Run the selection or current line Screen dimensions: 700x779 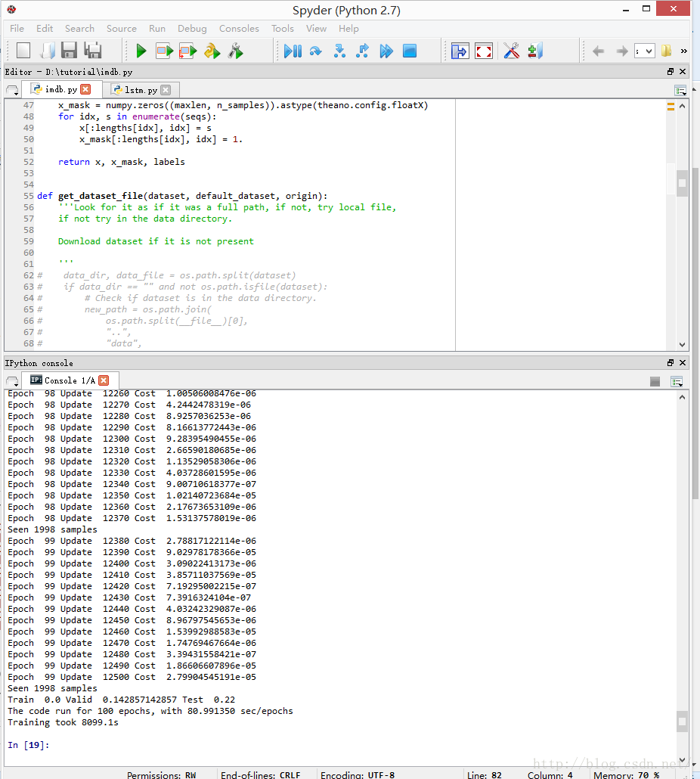click(212, 51)
